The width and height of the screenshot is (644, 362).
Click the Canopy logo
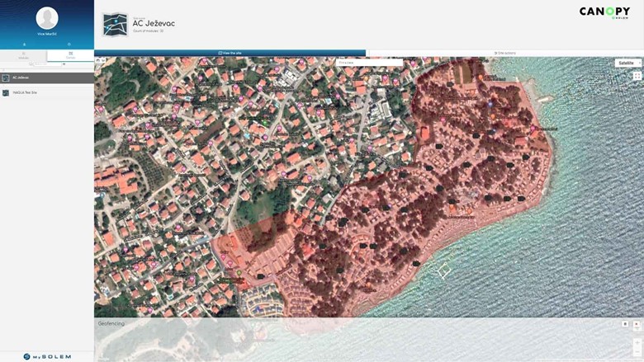click(604, 13)
